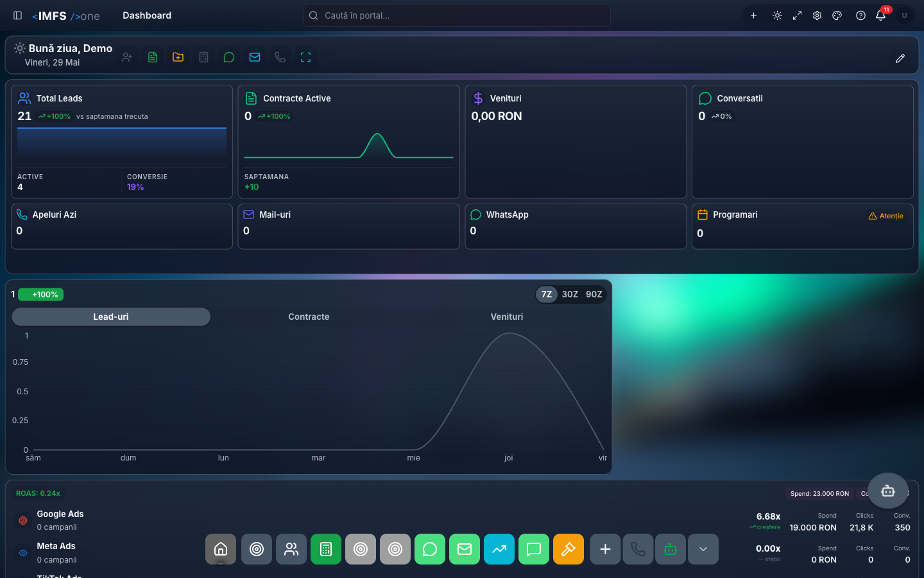Click the plus button in the bottom dock
Viewport: 924px width, 578px height.
pyautogui.click(x=605, y=549)
